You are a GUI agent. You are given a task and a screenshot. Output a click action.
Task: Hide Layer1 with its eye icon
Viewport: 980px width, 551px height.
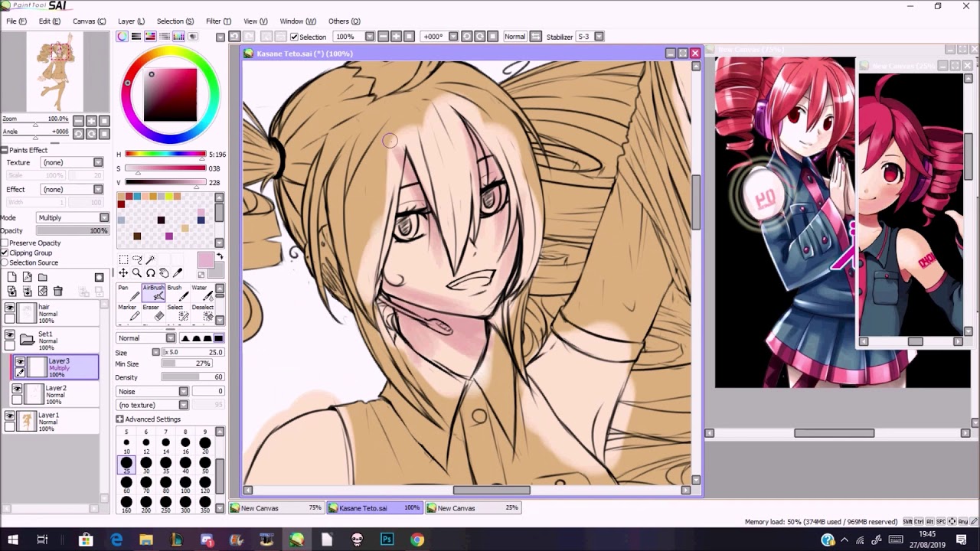click(x=10, y=416)
